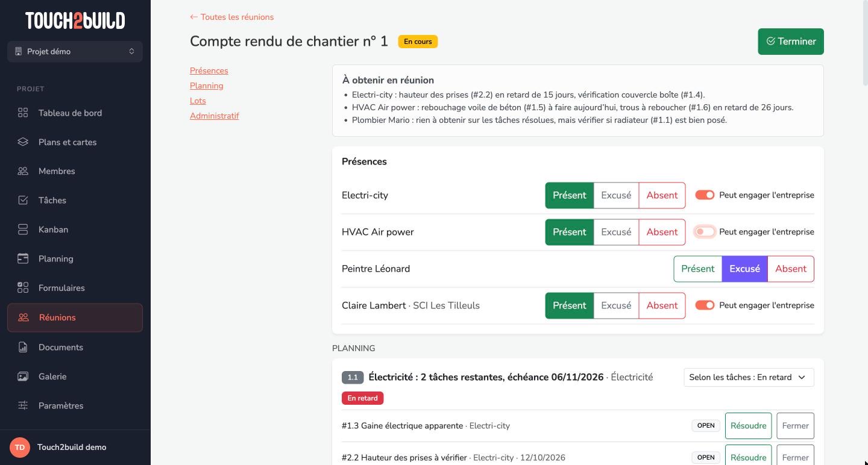Click the Documents file icon
868x465 pixels.
(x=23, y=347)
